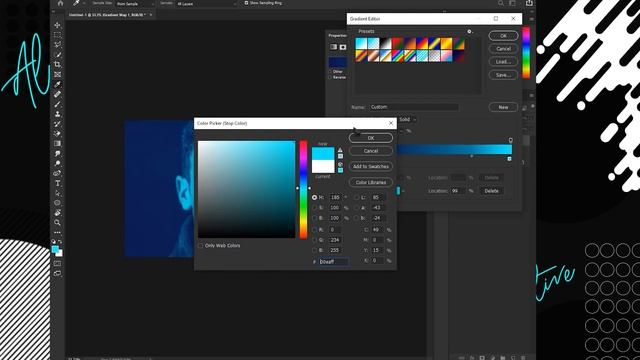Open Gradient Type Solid dropdown
Screen dimensions: 640x360
[x=407, y=119]
